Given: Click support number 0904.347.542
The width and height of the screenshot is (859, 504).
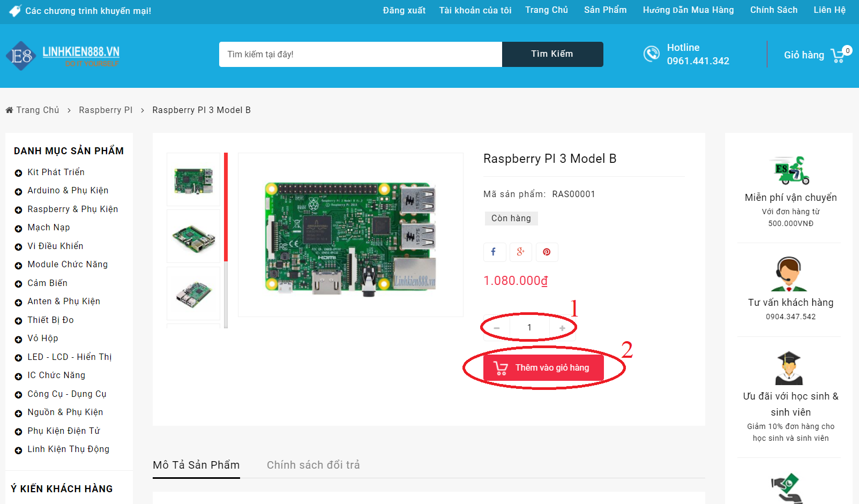Looking at the screenshot, I should (x=791, y=317).
